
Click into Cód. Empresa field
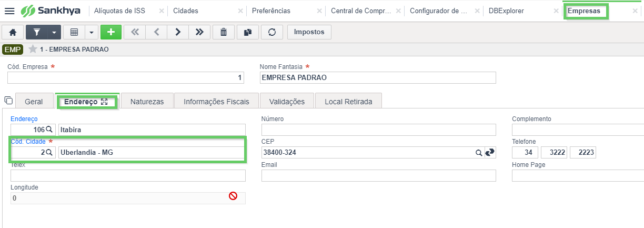pyautogui.click(x=126, y=77)
